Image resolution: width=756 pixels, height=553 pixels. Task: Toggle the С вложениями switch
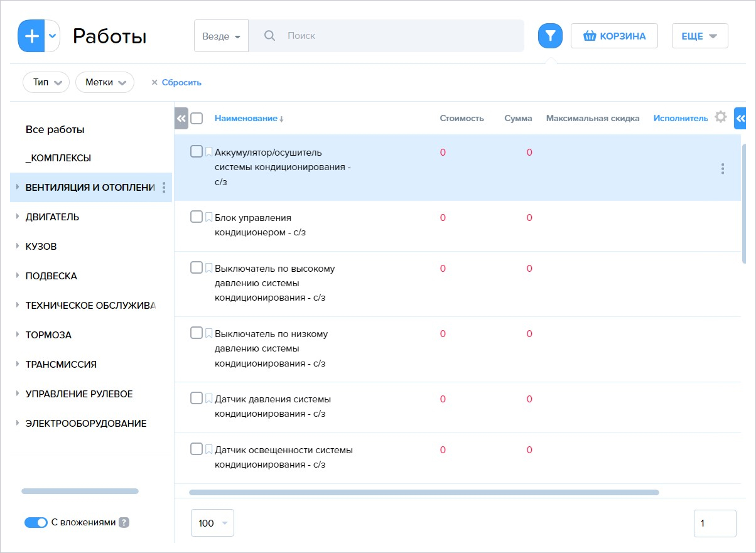tap(36, 522)
